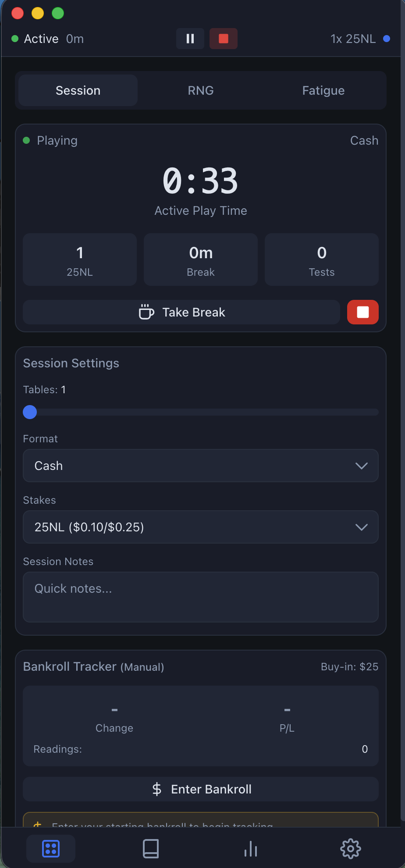Click the coffee cup break icon
405x868 pixels.
(x=146, y=312)
